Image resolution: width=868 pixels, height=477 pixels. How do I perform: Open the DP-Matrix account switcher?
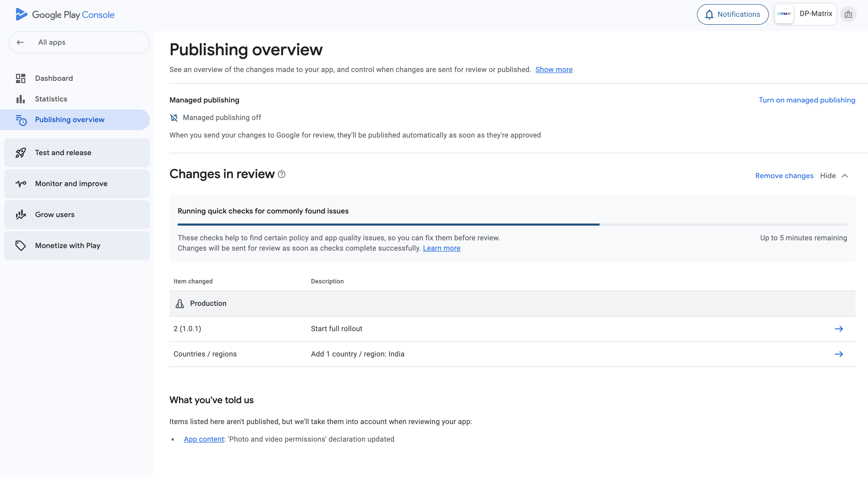click(x=805, y=14)
